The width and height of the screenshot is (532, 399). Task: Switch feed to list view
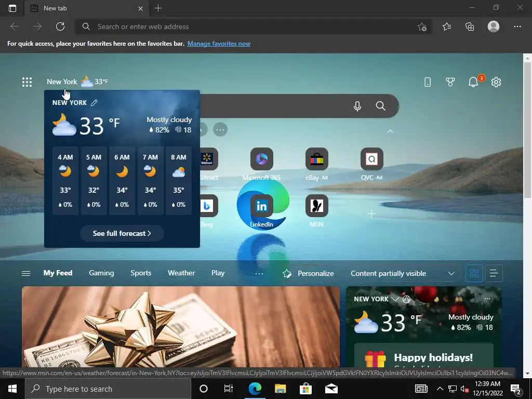coord(494,273)
